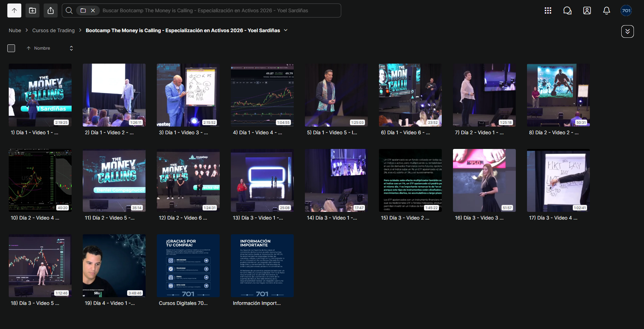The width and height of the screenshot is (644, 329).
Task: Open video 19) Día 4 - Video 1 thumbnail
Action: 114,266
